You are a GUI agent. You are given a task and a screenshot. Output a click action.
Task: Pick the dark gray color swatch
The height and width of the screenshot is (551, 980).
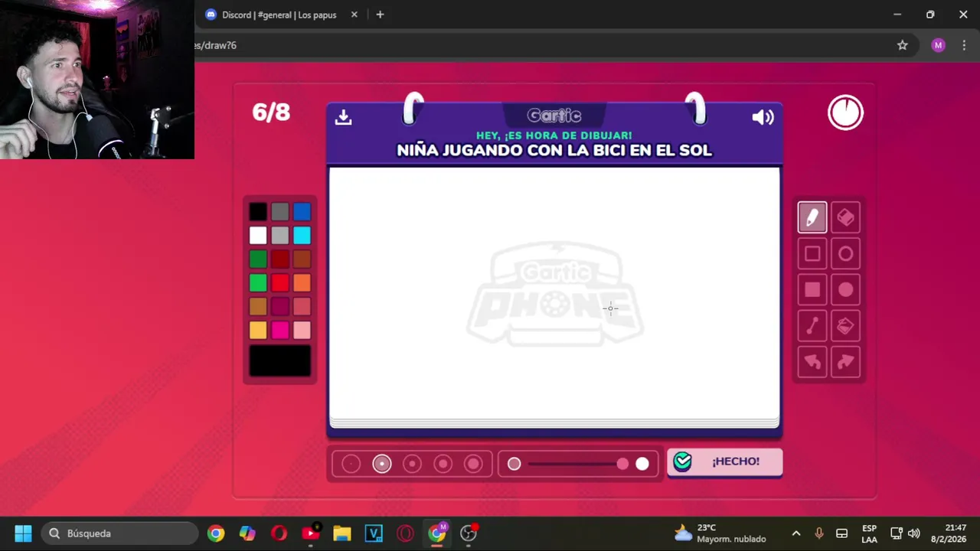point(279,212)
